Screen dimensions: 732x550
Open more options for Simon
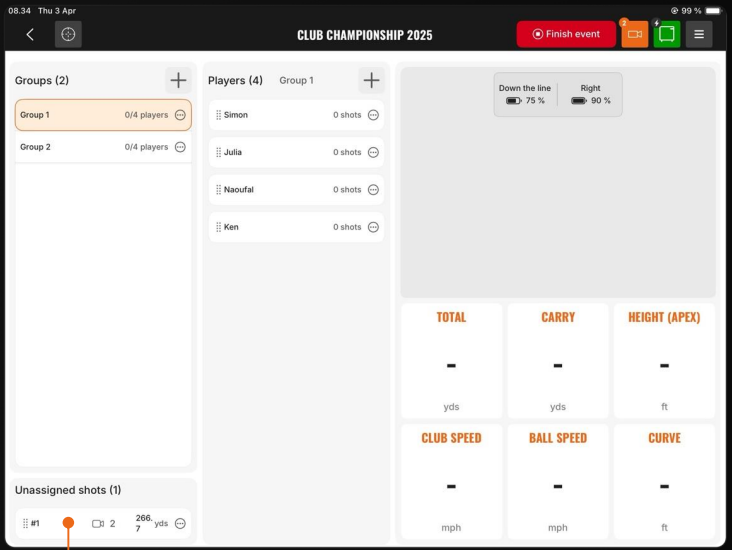(373, 115)
